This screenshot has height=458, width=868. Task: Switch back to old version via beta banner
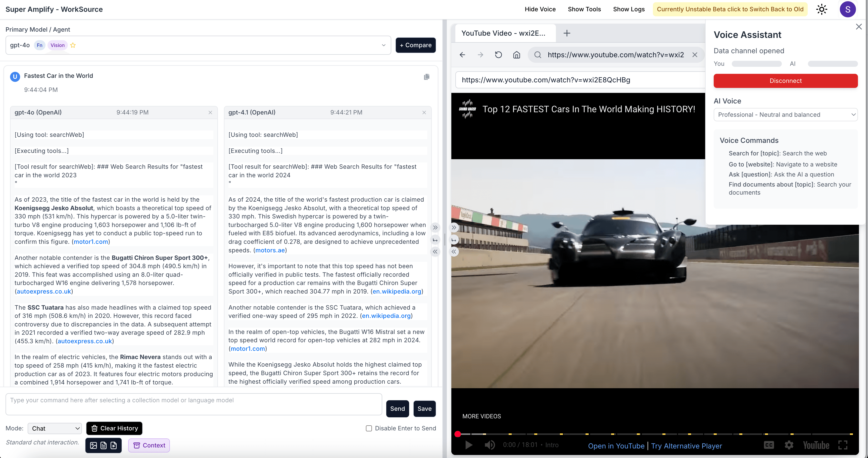[x=730, y=9]
